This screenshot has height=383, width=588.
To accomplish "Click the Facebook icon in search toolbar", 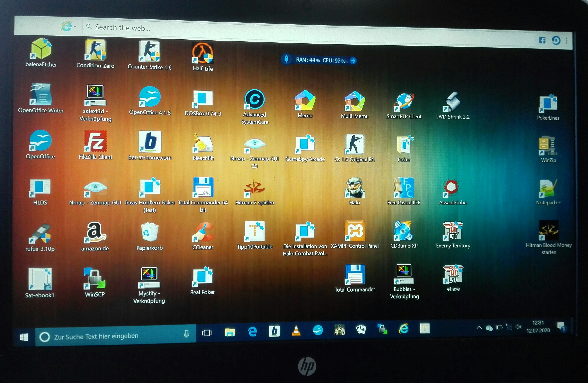I will pos(542,40).
